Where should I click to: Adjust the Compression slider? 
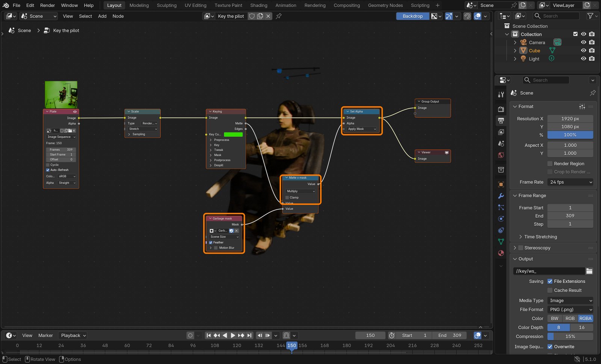(570, 337)
